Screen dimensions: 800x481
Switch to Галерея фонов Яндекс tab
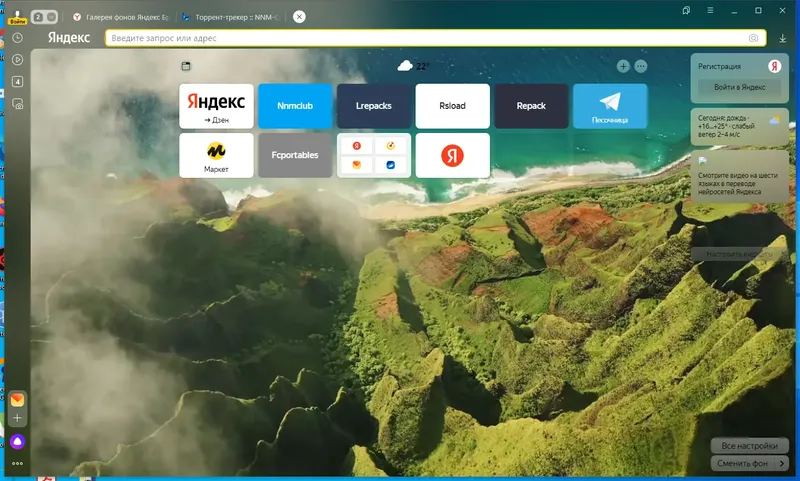tap(121, 17)
